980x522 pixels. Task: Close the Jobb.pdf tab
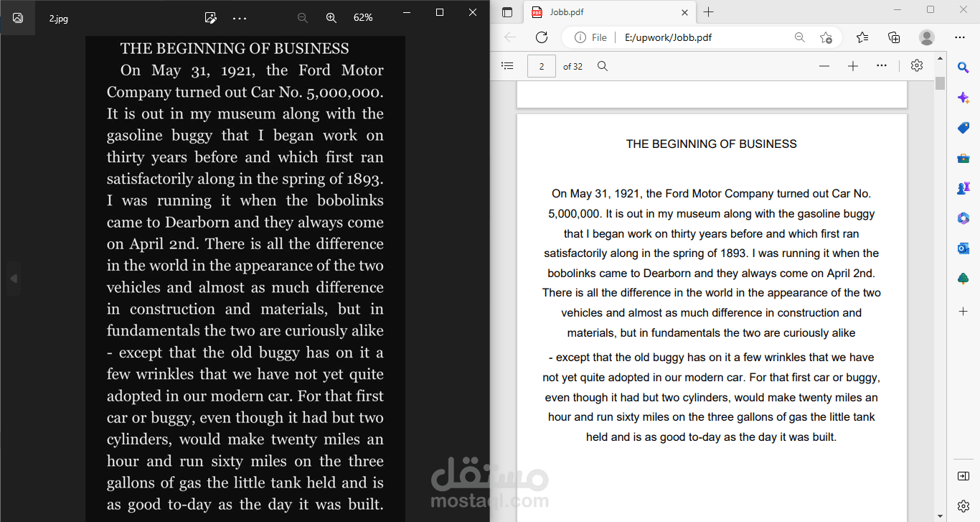click(x=684, y=12)
